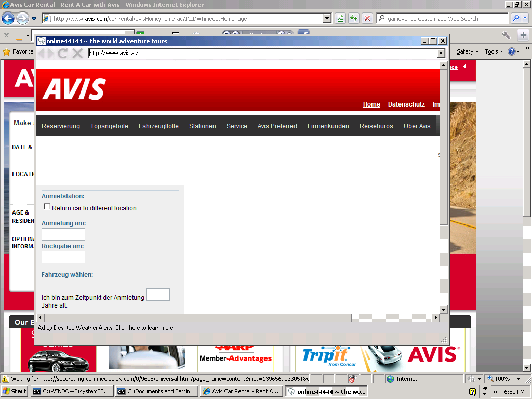The width and height of the screenshot is (532, 399).
Task: Click the yellow help question icon in the tray
Action: 472,392
